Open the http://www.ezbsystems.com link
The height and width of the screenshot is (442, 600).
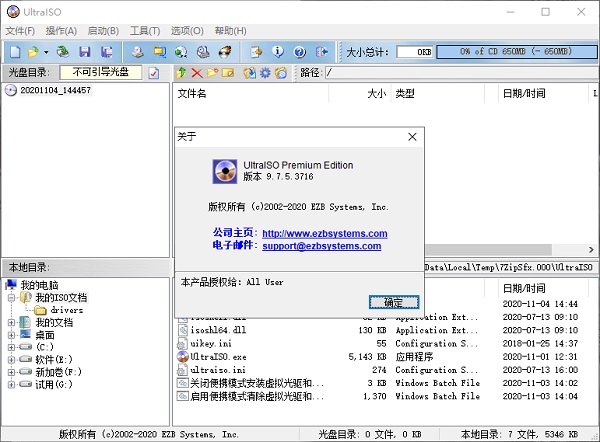(324, 233)
